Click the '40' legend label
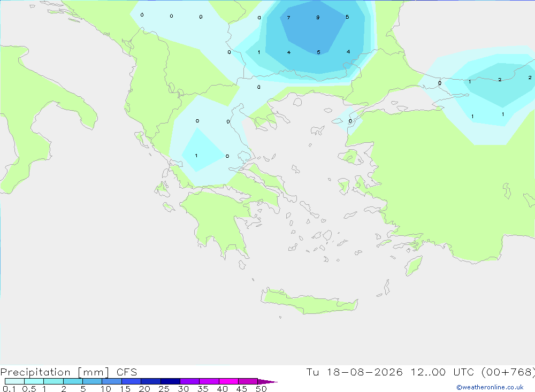535x392 pixels. pos(223,389)
